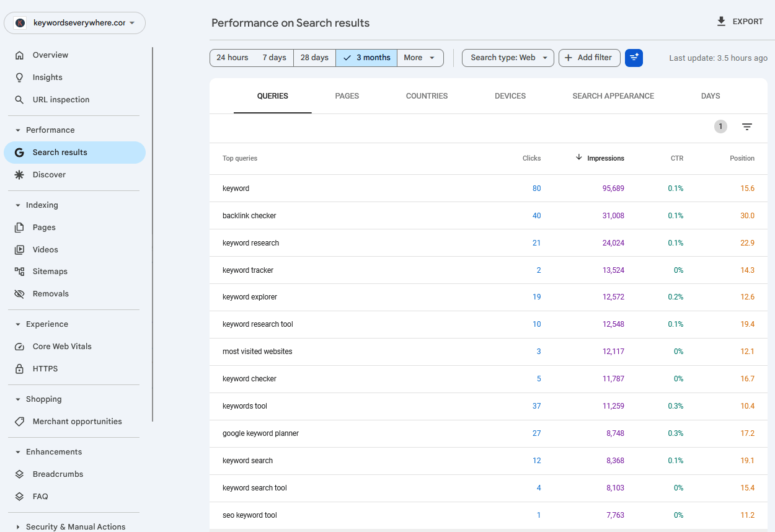Click the "keyword explorer" query
This screenshot has height=532, width=775.
click(x=250, y=297)
